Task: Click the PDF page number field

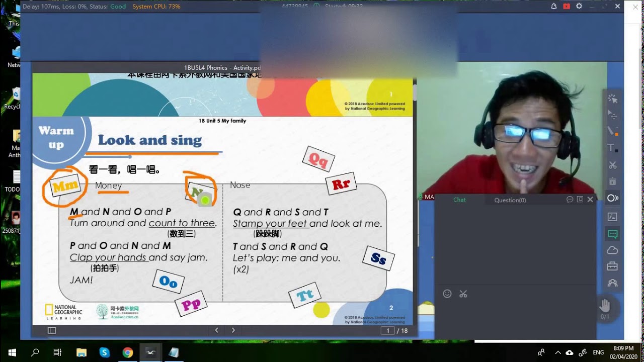Action: [x=387, y=330]
